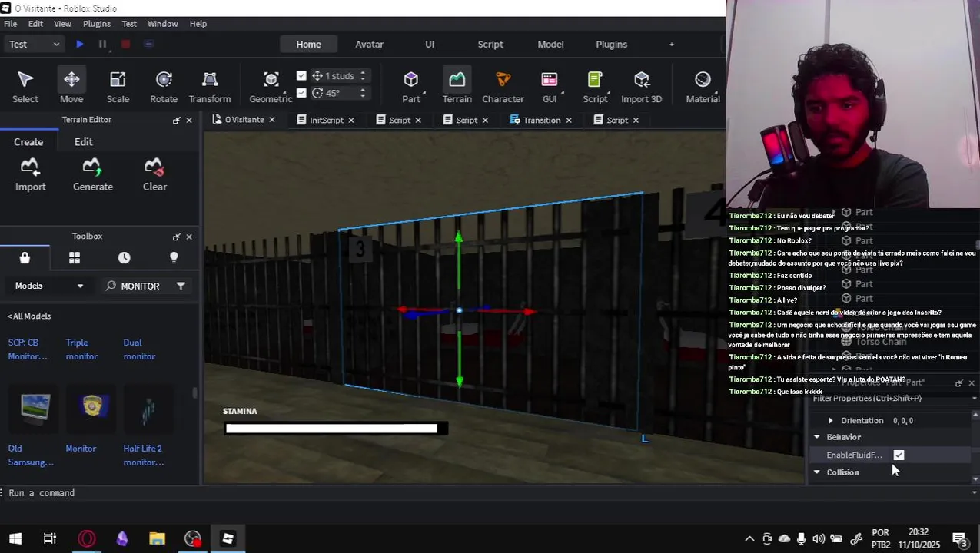Activate the Transform tool
Viewport: 980px width, 553px height.
(210, 87)
